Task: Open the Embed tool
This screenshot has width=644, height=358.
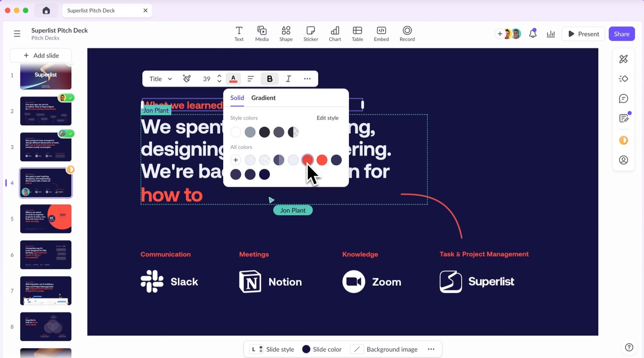Action: pyautogui.click(x=381, y=33)
